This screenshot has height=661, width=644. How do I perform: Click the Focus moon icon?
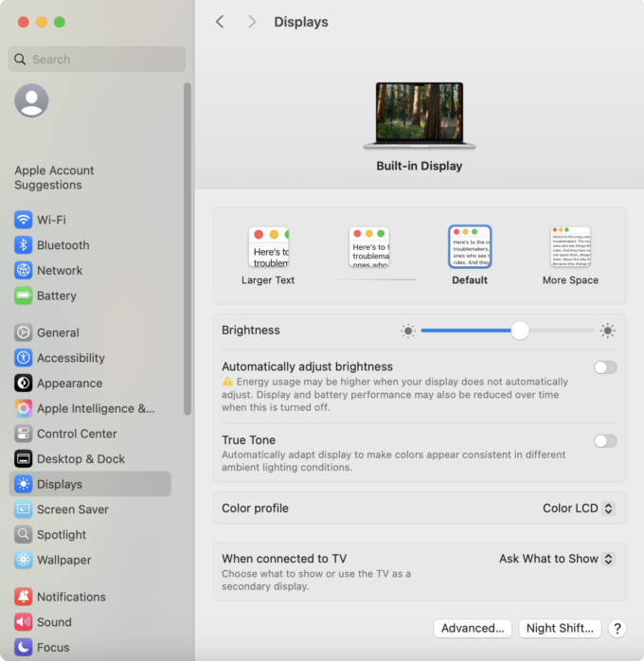[x=23, y=647]
